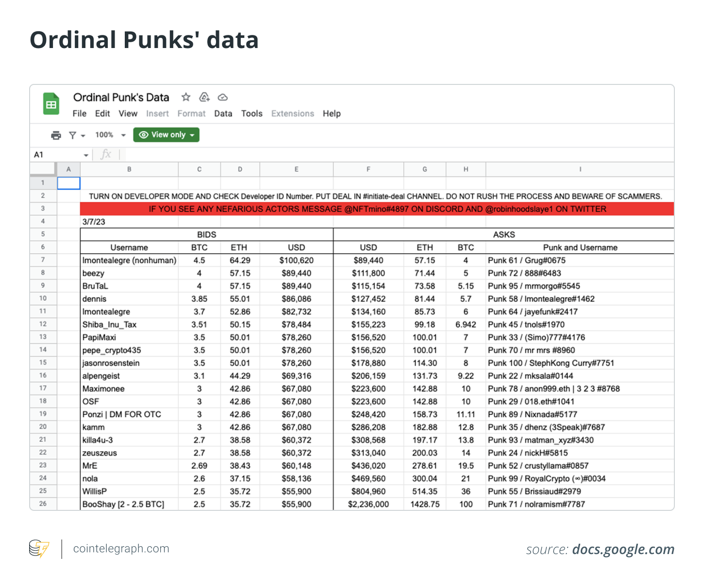Screen dimensions: 704x588
Task: Expand the A1 name box dropdown arrow
Action: (x=86, y=155)
